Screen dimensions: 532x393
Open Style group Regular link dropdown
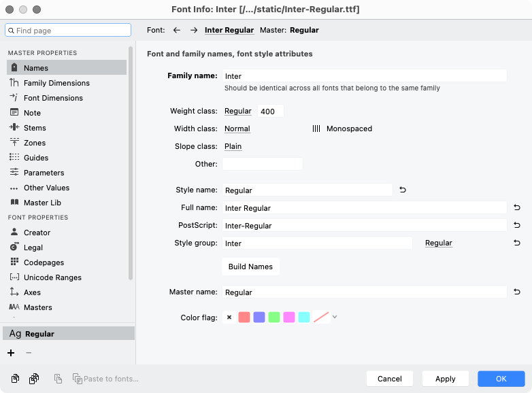(x=439, y=243)
